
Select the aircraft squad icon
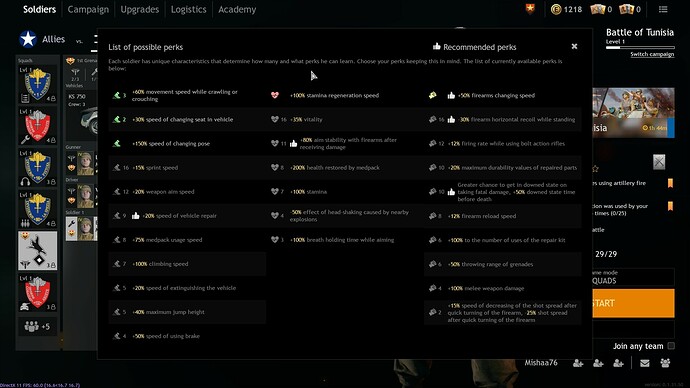pyautogui.click(x=37, y=251)
